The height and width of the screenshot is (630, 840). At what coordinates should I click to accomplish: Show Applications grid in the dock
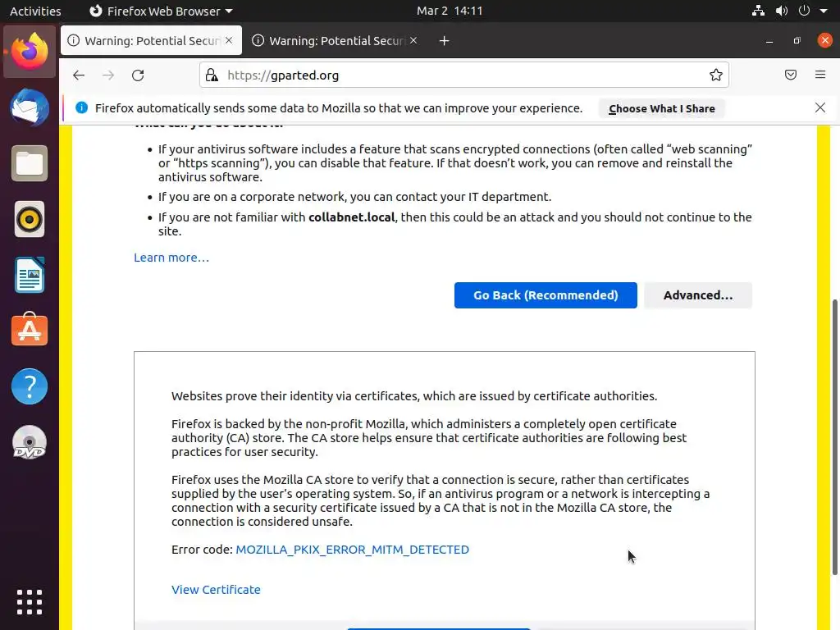click(30, 602)
